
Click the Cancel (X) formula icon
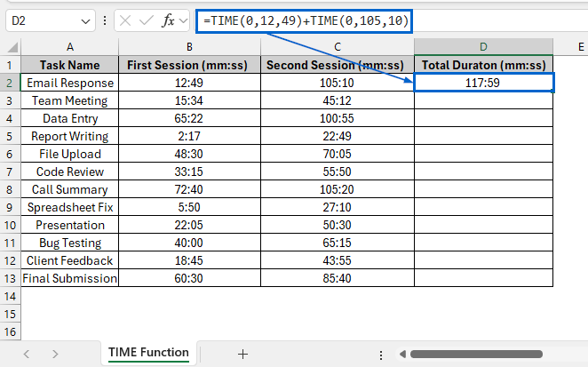[125, 20]
